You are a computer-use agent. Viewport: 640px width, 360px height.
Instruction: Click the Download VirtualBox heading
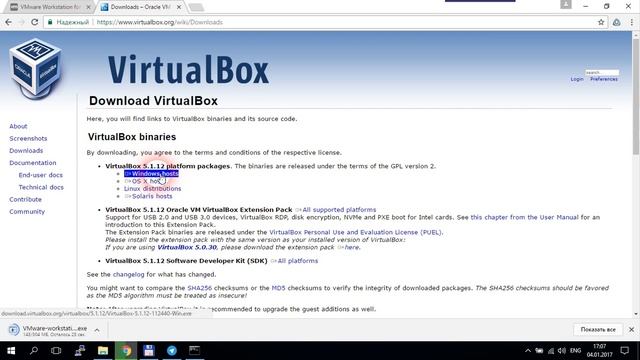153,101
